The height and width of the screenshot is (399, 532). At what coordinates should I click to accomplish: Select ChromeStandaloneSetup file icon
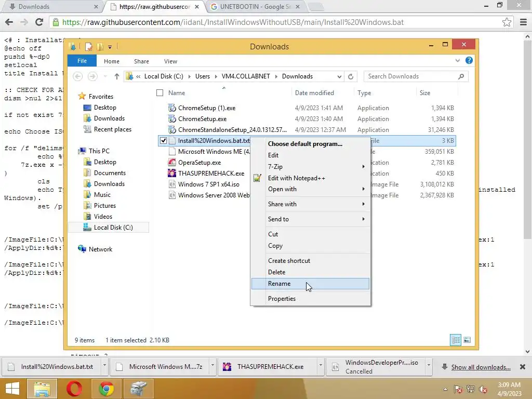tap(172, 129)
